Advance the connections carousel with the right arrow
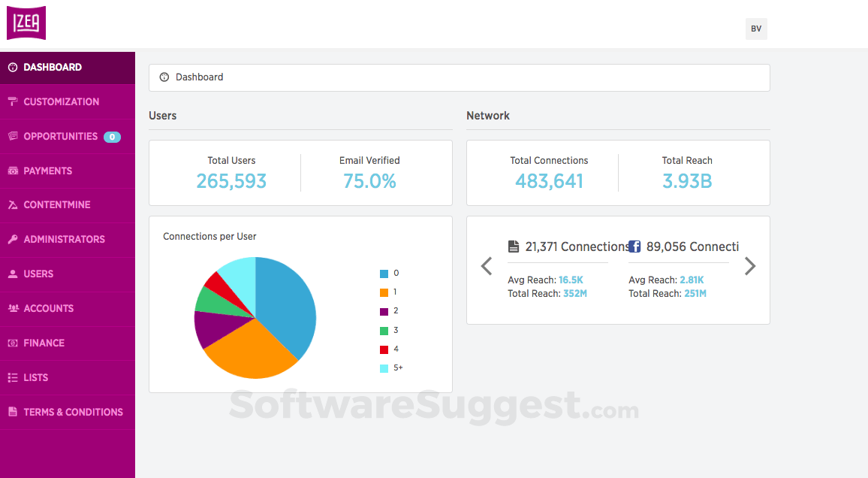The image size is (868, 478). click(x=749, y=265)
